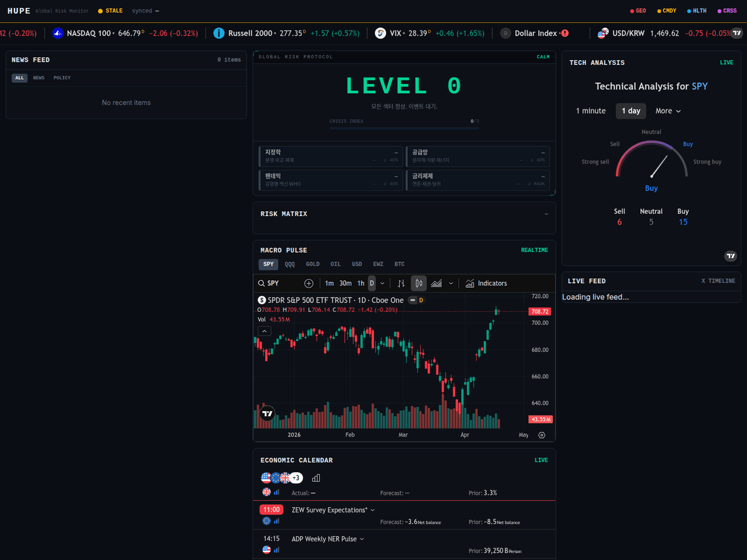747x560 pixels.
Task: Click the VIX ticker logo
Action: (380, 33)
